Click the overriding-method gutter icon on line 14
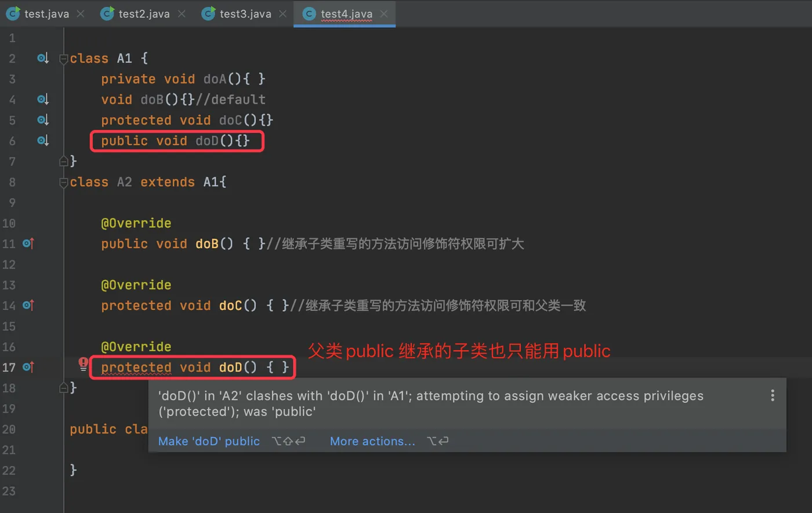This screenshot has width=812, height=513. point(28,305)
